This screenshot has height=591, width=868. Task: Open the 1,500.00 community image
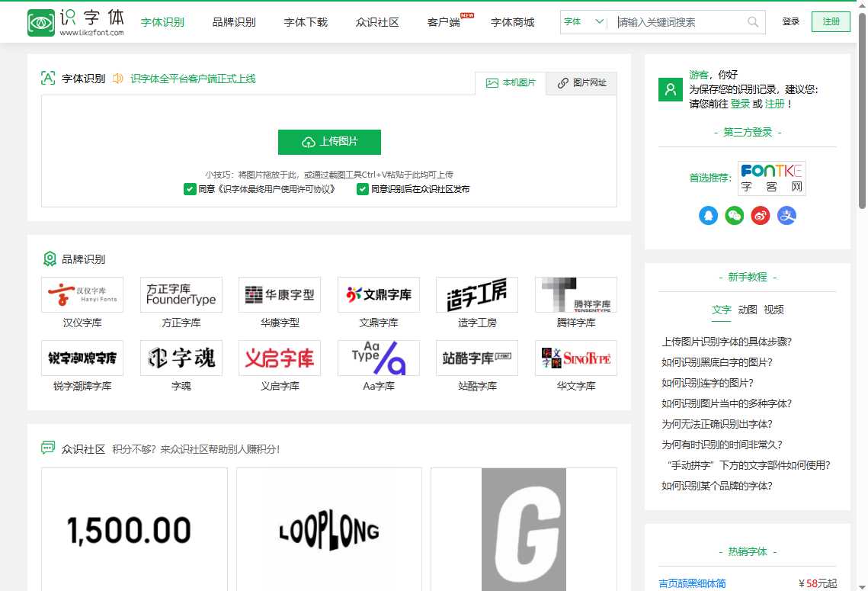pos(134,529)
